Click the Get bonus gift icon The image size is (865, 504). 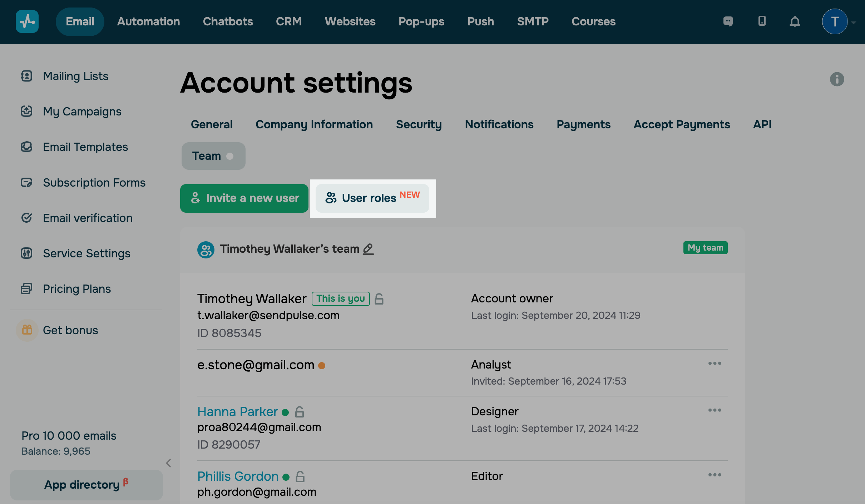tap(27, 330)
